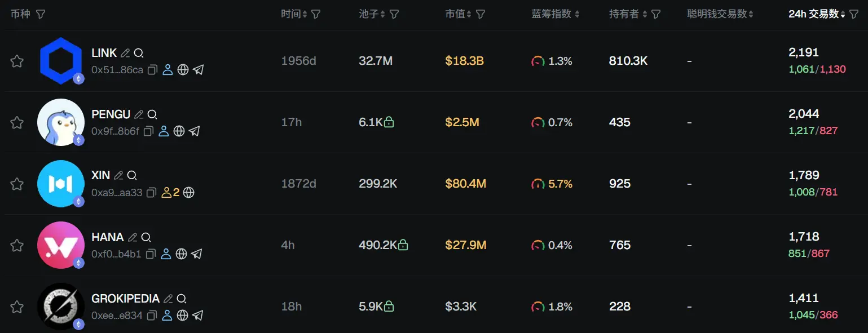868x333 pixels.
Task: Edit the HANA token name with pencil icon
Action: tap(131, 237)
